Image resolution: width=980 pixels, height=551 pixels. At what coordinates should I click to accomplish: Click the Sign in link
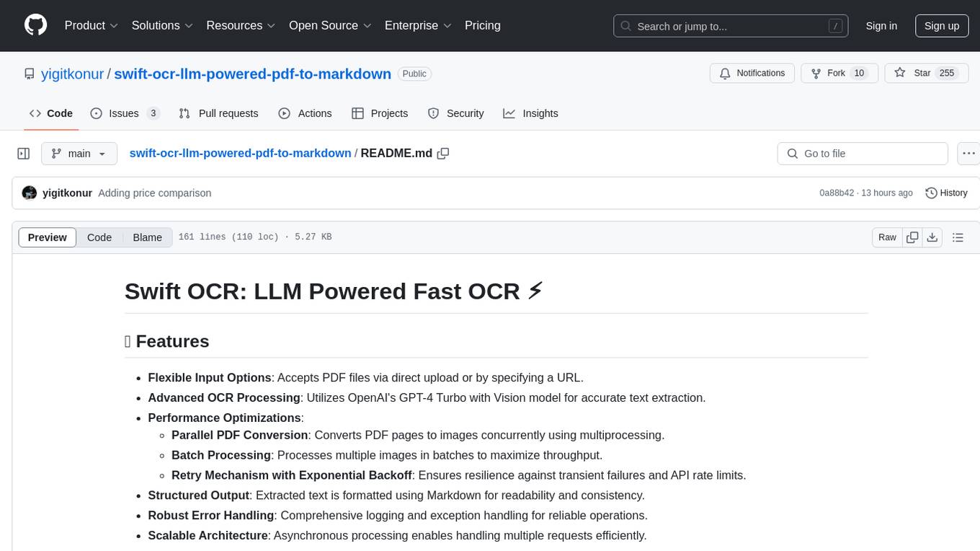coord(881,26)
